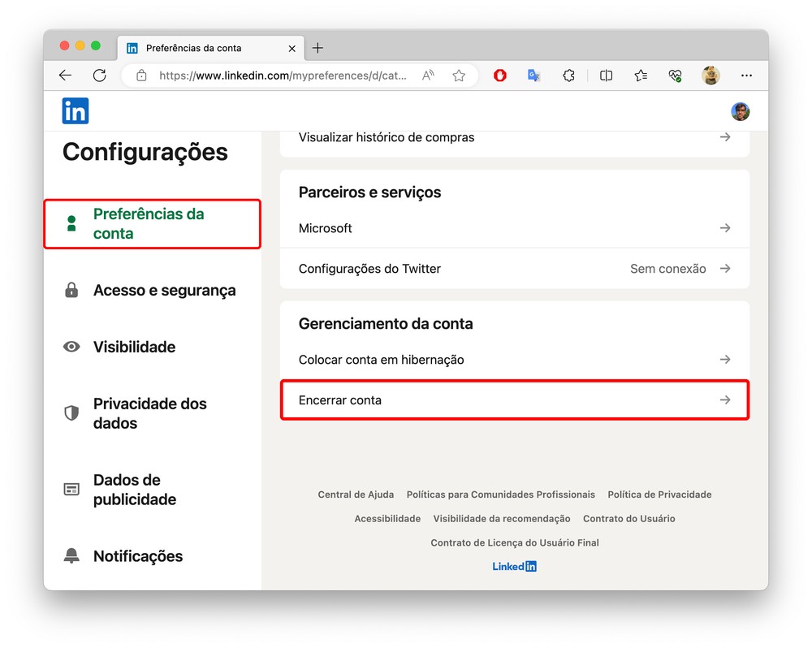Open the Microsoft partner settings
Screen dimensions: 812x648
(515, 228)
